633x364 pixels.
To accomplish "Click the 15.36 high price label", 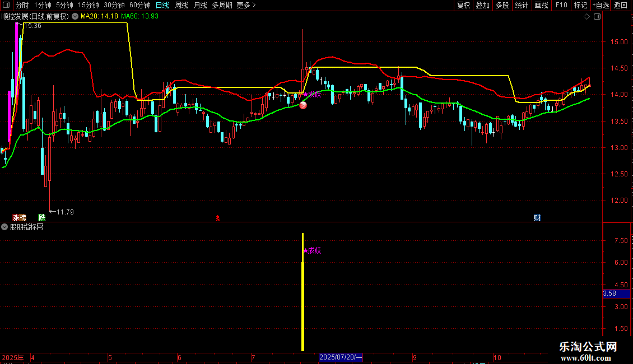I will point(32,26).
